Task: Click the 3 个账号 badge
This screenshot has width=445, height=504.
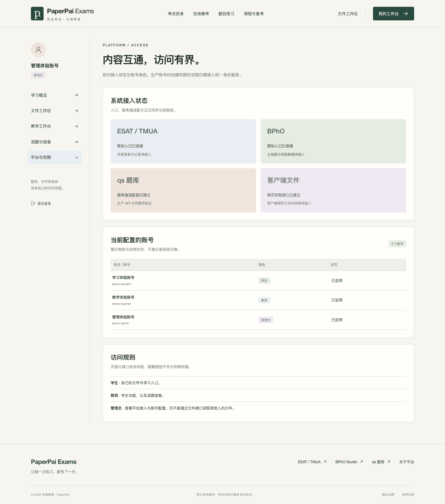Action: 397,244
